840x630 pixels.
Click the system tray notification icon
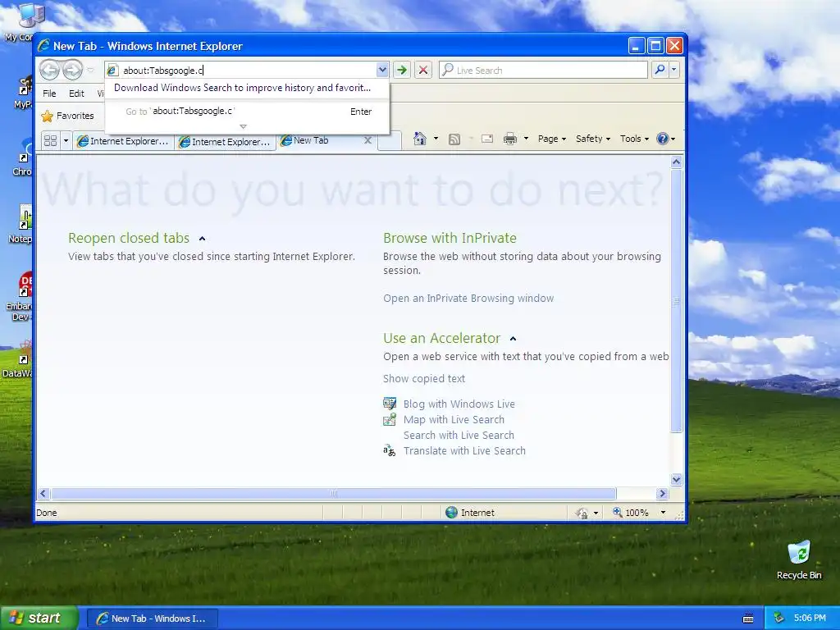778,618
